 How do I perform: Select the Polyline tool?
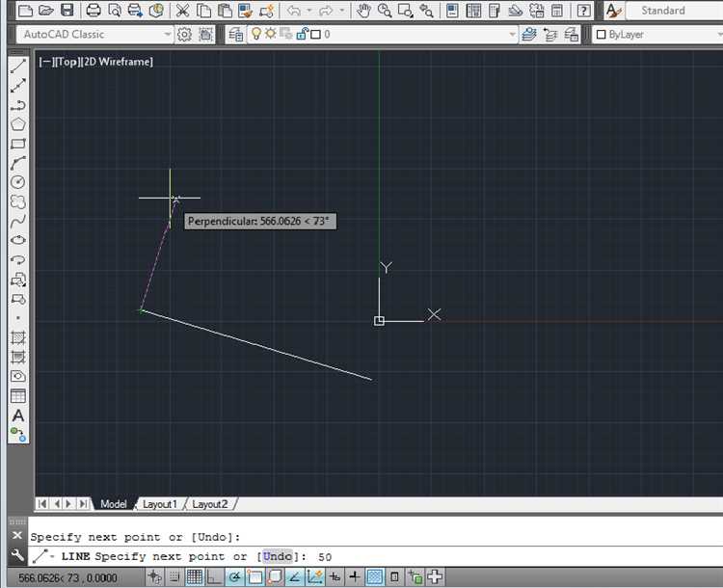point(18,105)
